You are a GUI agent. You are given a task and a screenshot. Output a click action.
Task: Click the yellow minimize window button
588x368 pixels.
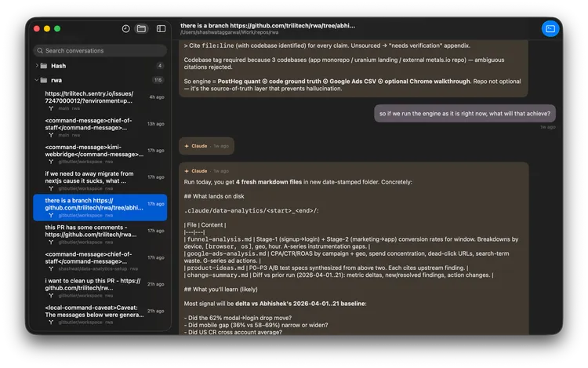pos(47,28)
